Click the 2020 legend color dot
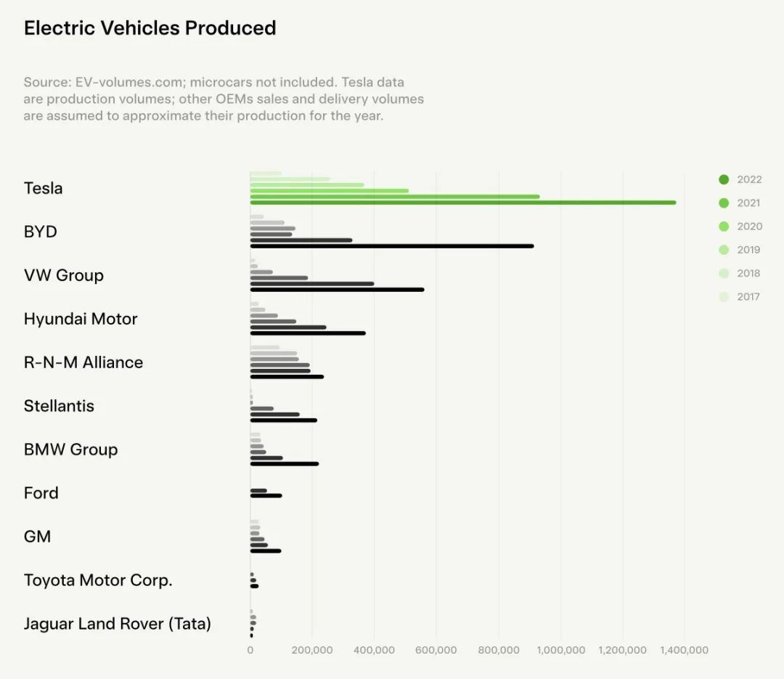The height and width of the screenshot is (679, 784). coord(724,226)
